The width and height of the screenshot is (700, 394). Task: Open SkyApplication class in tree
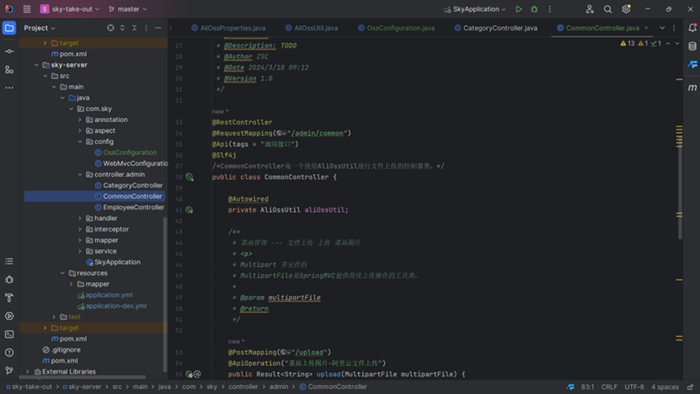[113, 262]
